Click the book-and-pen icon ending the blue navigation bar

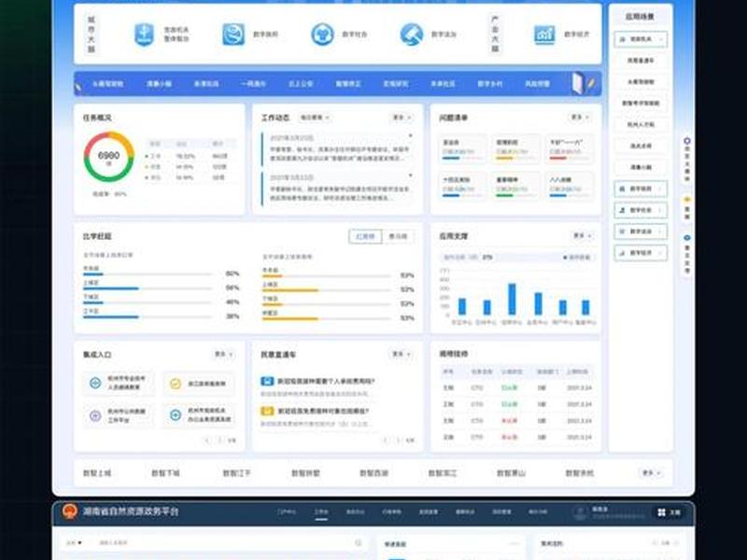[583, 83]
